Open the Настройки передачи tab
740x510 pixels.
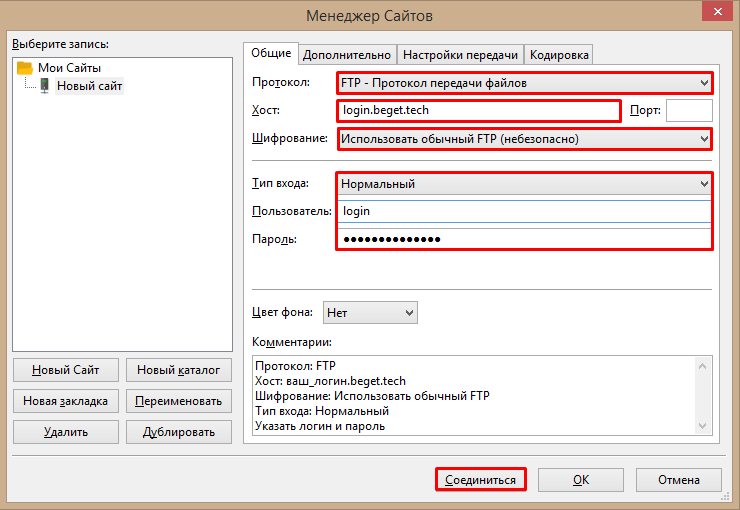point(460,55)
